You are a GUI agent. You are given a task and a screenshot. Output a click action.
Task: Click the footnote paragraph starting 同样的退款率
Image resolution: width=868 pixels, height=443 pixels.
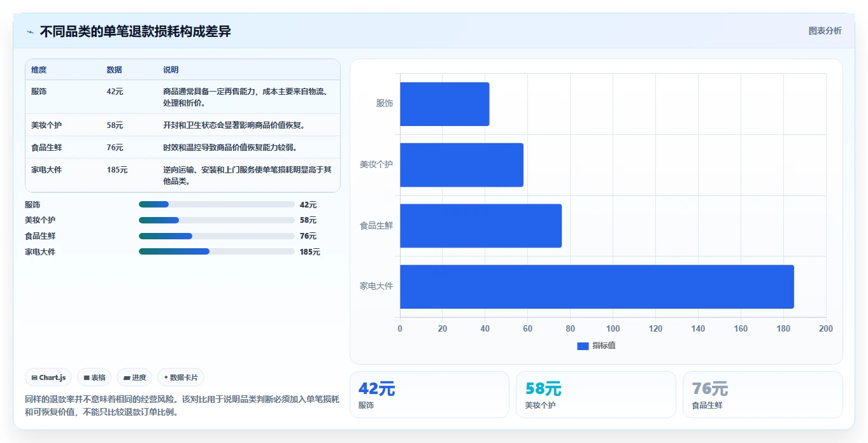[182, 405]
